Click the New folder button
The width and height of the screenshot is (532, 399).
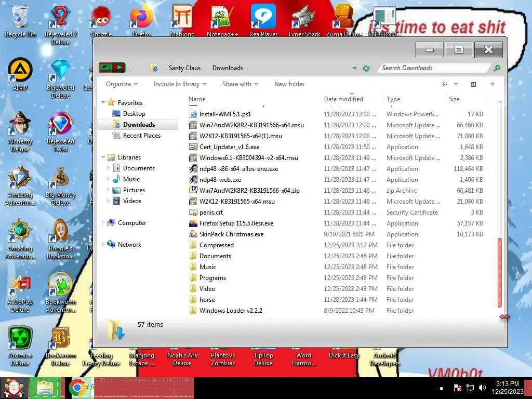pyautogui.click(x=289, y=84)
